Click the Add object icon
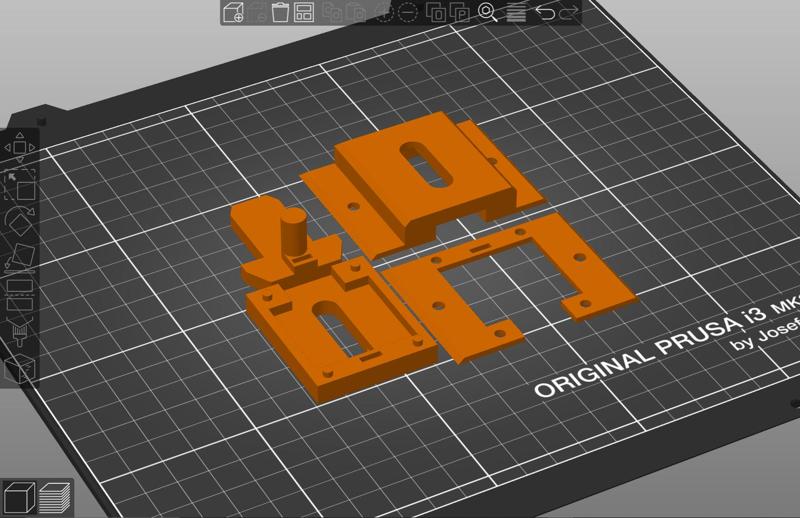The image size is (800, 518). [x=233, y=13]
